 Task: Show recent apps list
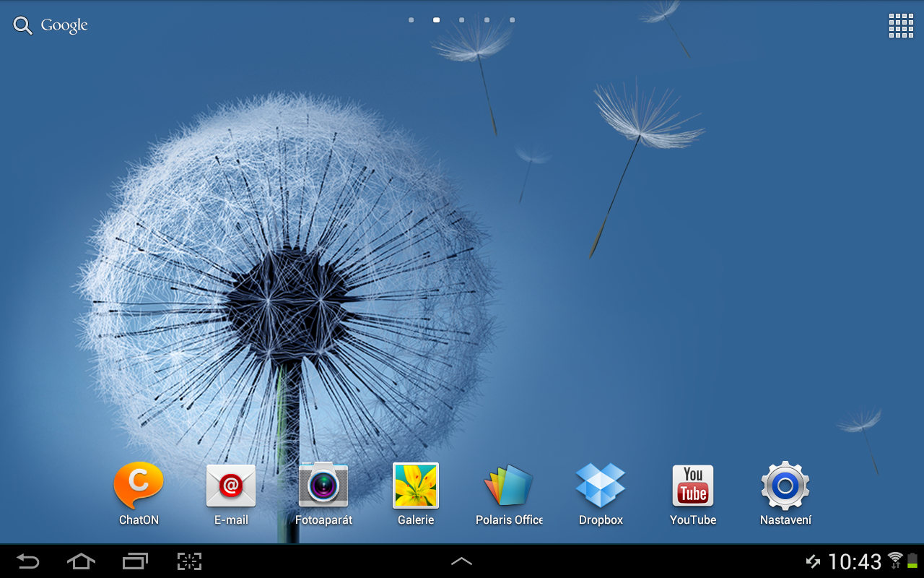[135, 561]
